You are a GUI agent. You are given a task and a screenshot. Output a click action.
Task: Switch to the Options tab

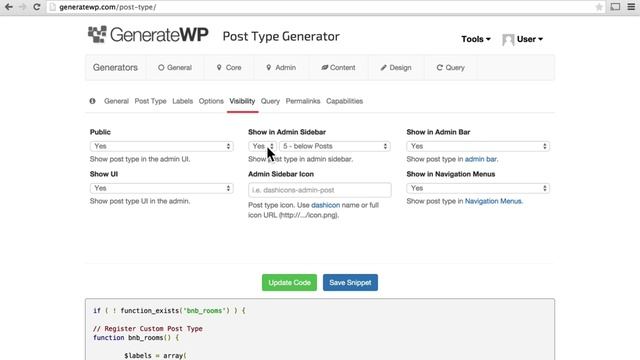click(211, 101)
